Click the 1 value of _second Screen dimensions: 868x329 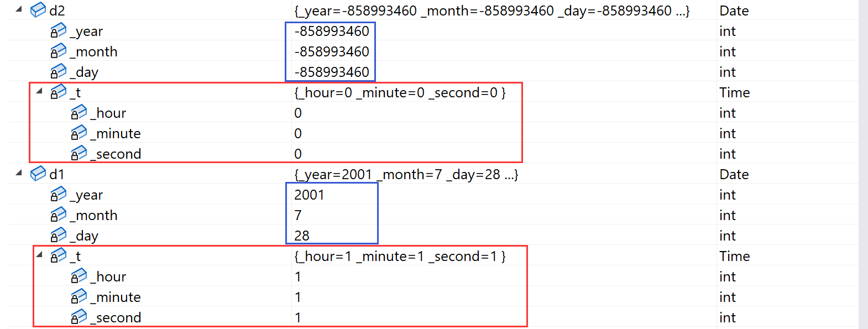point(298,317)
